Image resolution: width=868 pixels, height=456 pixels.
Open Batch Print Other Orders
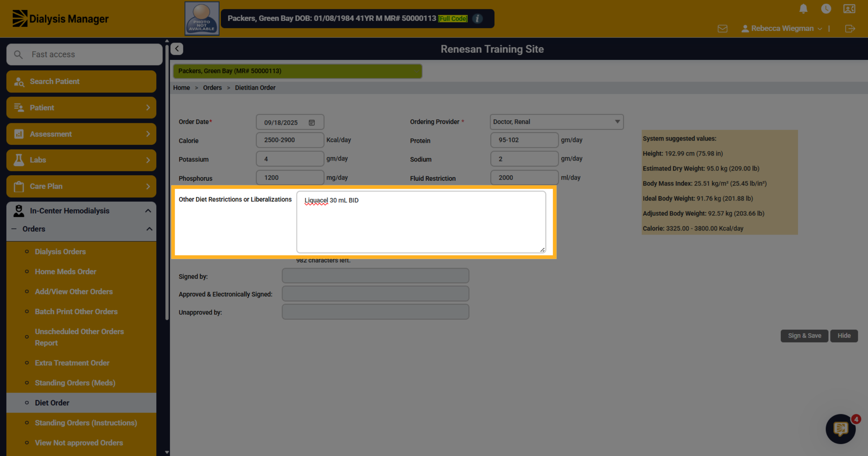point(76,311)
